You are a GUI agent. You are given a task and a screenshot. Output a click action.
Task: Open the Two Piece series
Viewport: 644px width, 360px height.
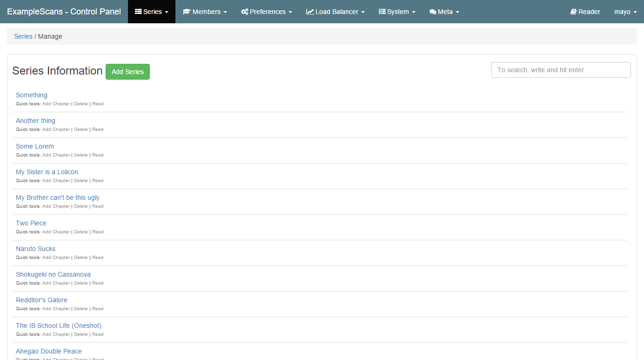(x=31, y=223)
